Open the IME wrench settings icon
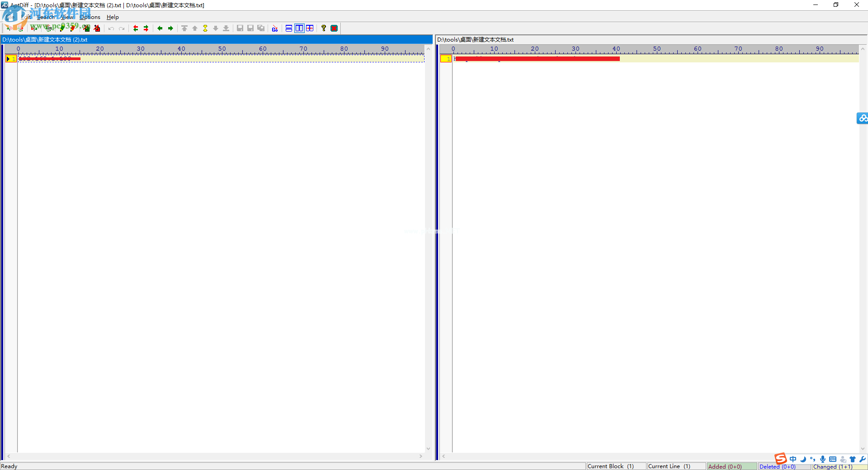The width and height of the screenshot is (868, 470). [x=863, y=459]
